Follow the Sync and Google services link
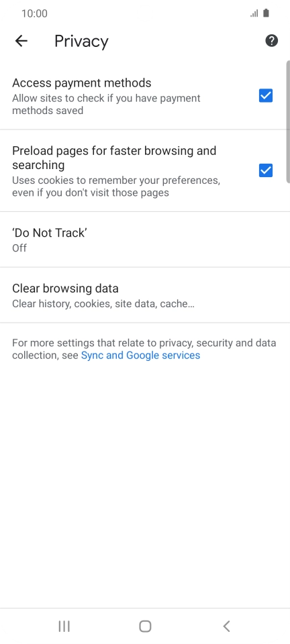 pos(140,356)
